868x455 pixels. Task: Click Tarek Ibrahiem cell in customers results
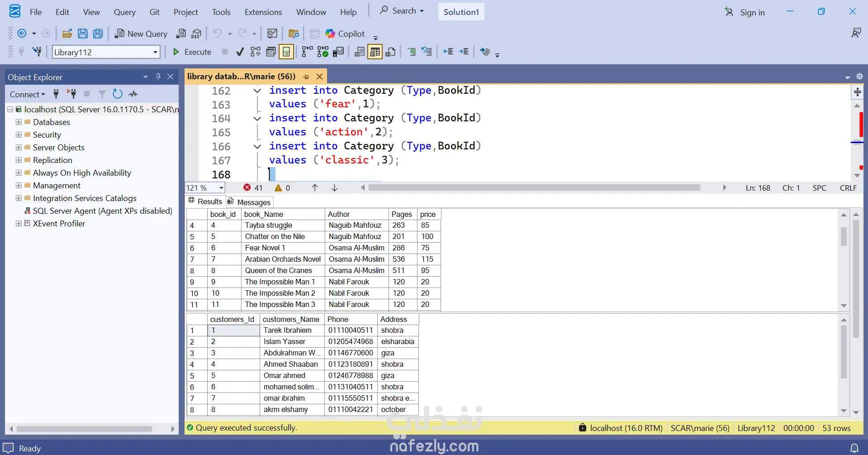tap(288, 330)
